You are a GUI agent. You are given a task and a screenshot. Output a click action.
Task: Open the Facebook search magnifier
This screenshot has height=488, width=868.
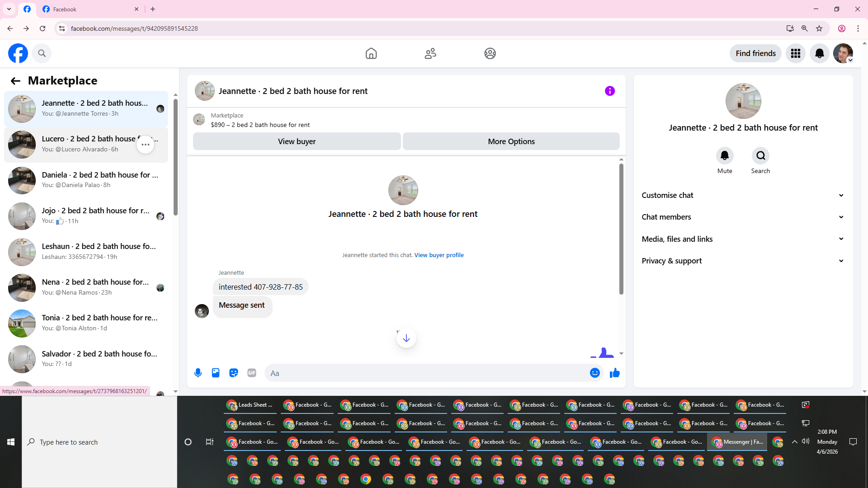click(x=42, y=53)
